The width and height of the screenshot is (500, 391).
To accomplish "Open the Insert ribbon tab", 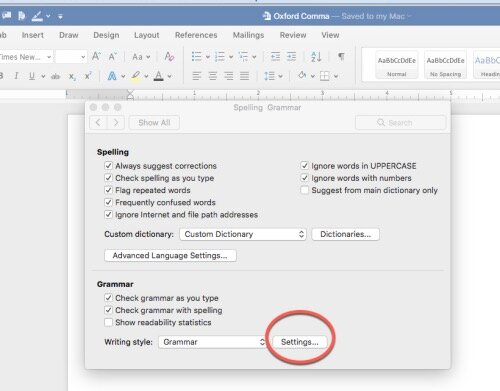I will tap(33, 35).
